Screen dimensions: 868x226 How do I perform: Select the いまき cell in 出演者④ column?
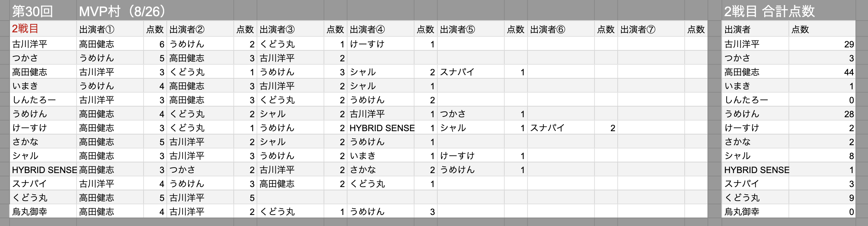[x=381, y=156]
